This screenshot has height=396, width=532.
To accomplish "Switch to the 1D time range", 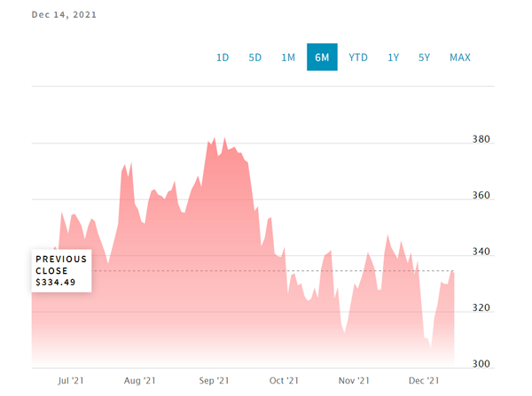I will coord(223,58).
